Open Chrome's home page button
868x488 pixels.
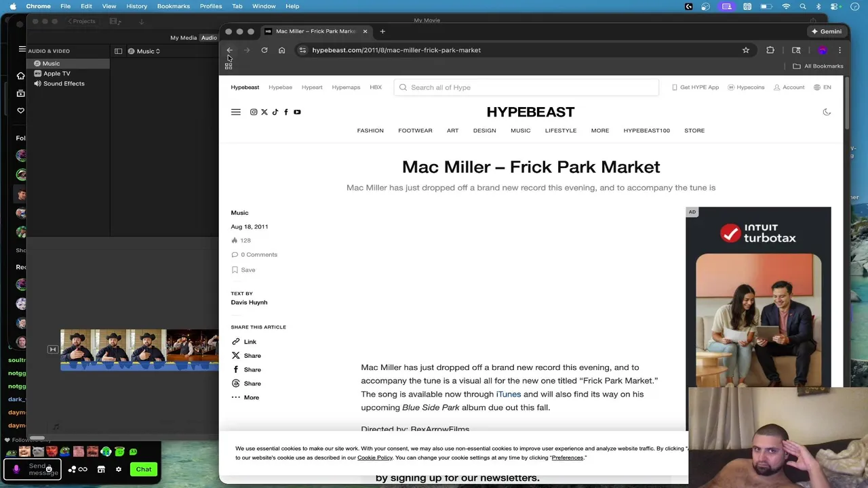pos(281,50)
